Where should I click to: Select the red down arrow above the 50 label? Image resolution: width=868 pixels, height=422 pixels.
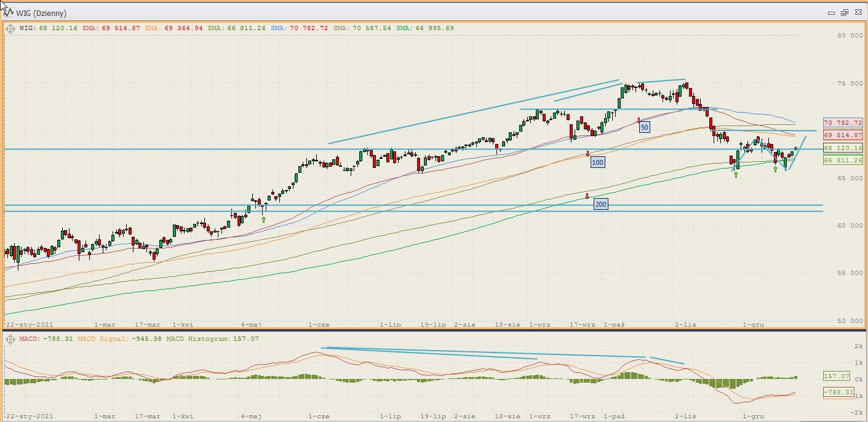point(639,120)
